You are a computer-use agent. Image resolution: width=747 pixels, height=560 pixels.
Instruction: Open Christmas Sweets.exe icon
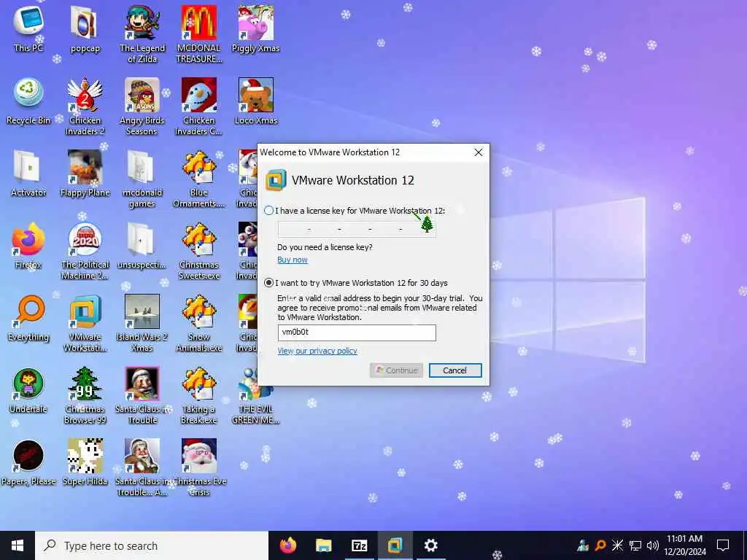pos(199,252)
